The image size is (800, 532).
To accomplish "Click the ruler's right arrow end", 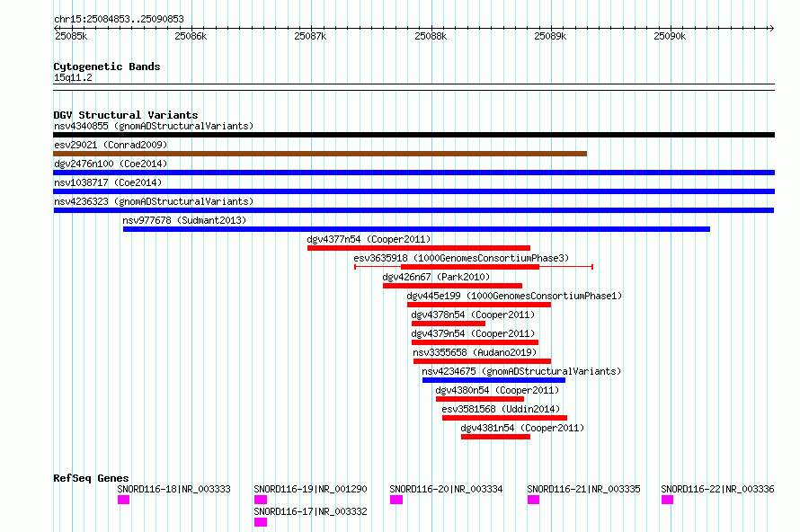I will (x=771, y=28).
